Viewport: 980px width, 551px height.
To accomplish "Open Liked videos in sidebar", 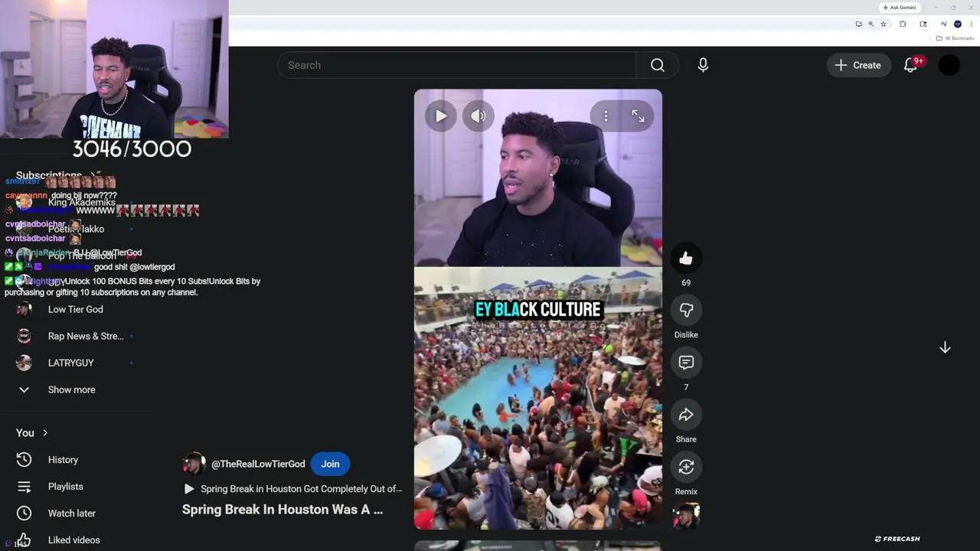I will pyautogui.click(x=75, y=540).
